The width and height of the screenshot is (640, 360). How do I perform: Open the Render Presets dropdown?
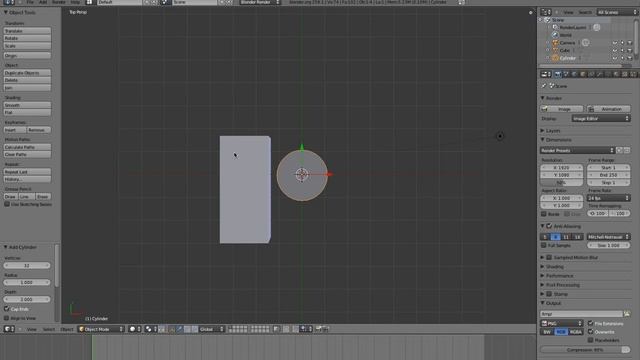point(578,150)
